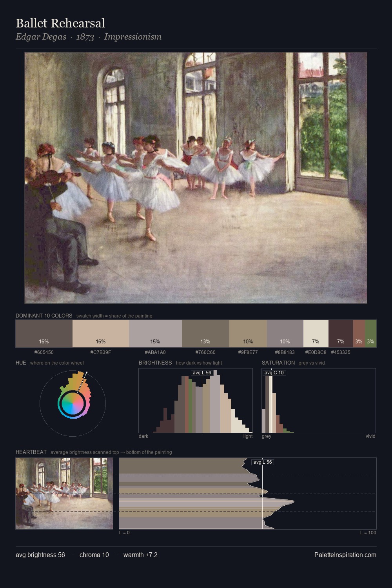This screenshot has width=392, height=588.
Task: Click the chroma 10 footer stat
Action: (x=94, y=555)
